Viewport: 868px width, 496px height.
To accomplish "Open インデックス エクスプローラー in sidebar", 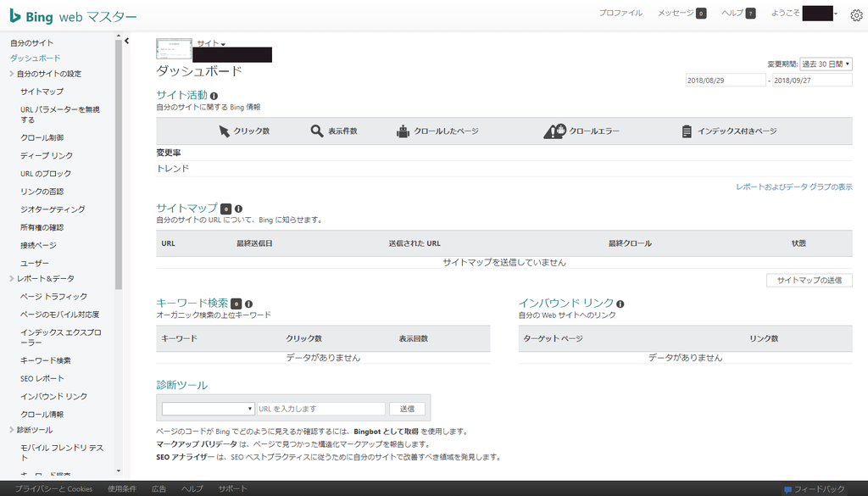I will click(x=61, y=337).
